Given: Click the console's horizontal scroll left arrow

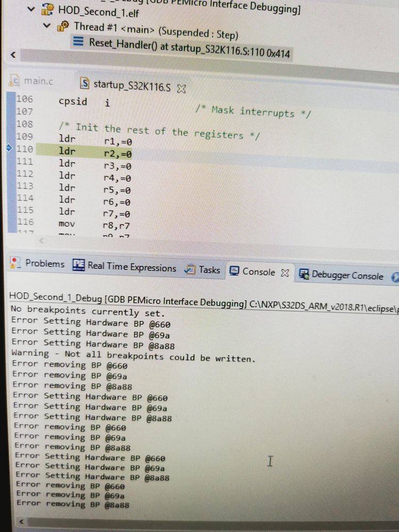Looking at the screenshot, I should tap(21, 521).
